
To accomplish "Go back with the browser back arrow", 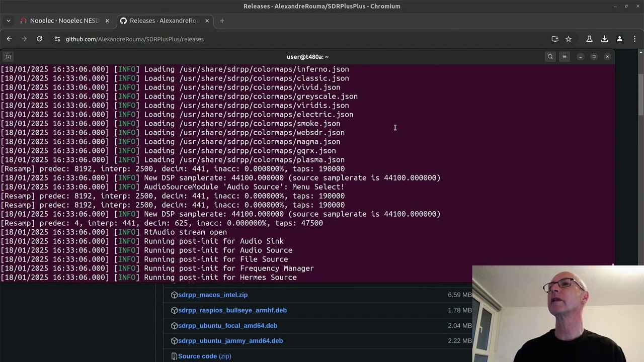I will 9,39.
